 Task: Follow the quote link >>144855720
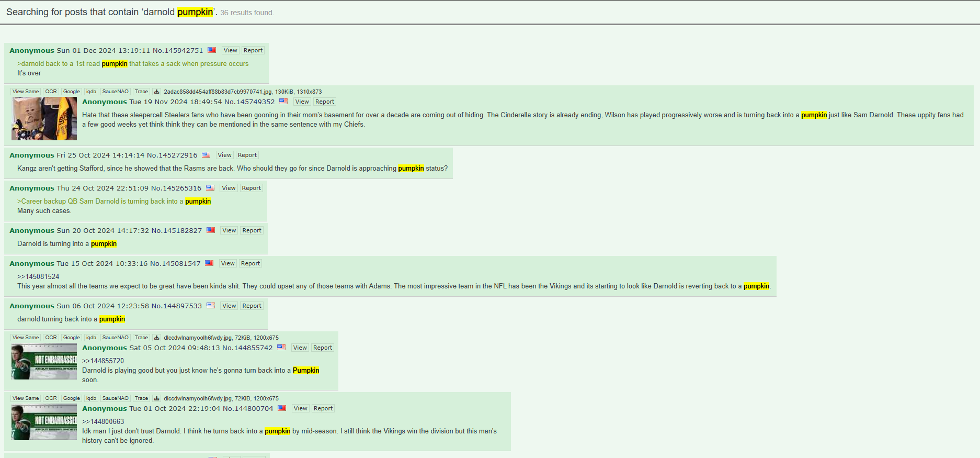103,361
